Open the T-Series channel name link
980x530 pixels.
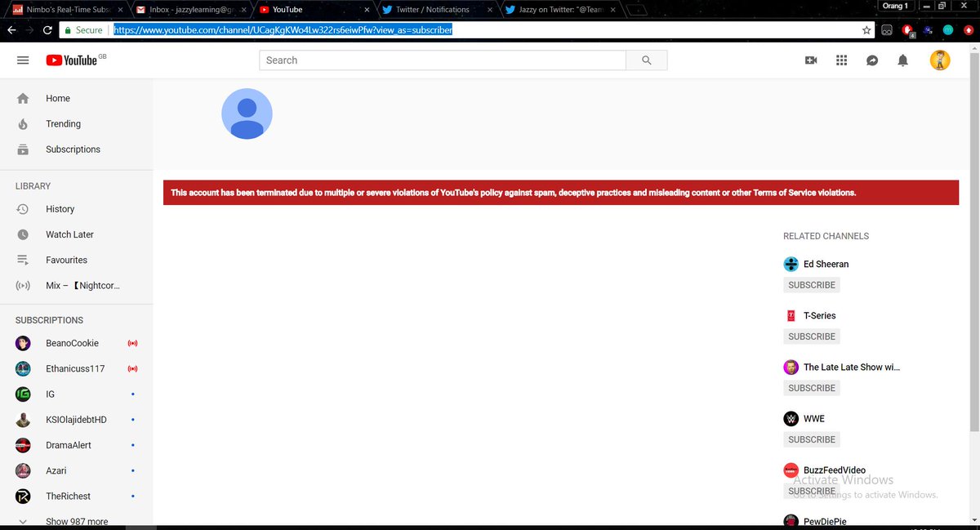[x=819, y=315]
